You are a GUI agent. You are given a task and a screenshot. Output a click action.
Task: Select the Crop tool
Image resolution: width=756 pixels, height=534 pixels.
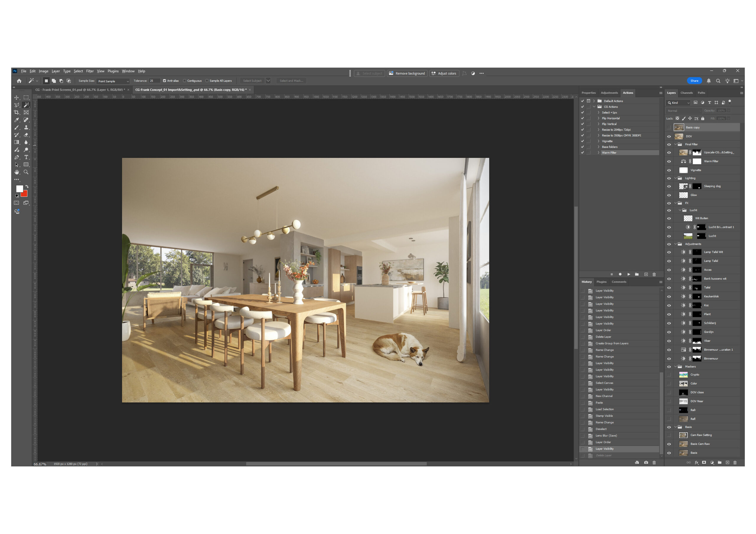17,112
